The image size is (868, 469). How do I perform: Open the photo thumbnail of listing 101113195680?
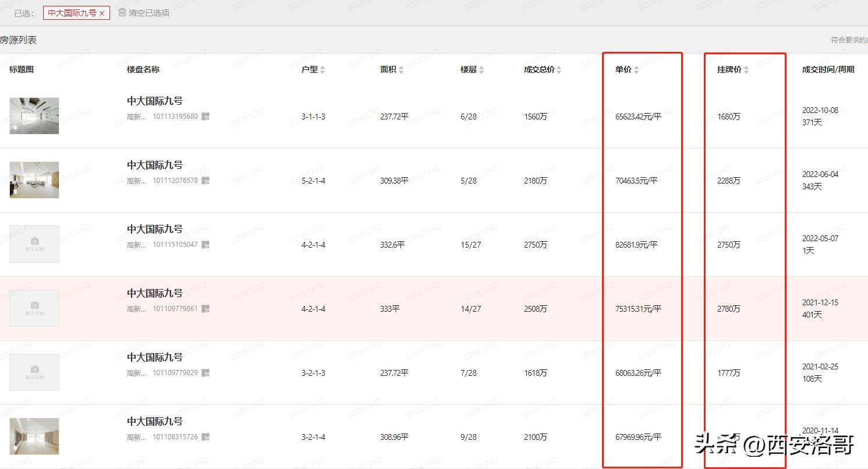click(34, 116)
